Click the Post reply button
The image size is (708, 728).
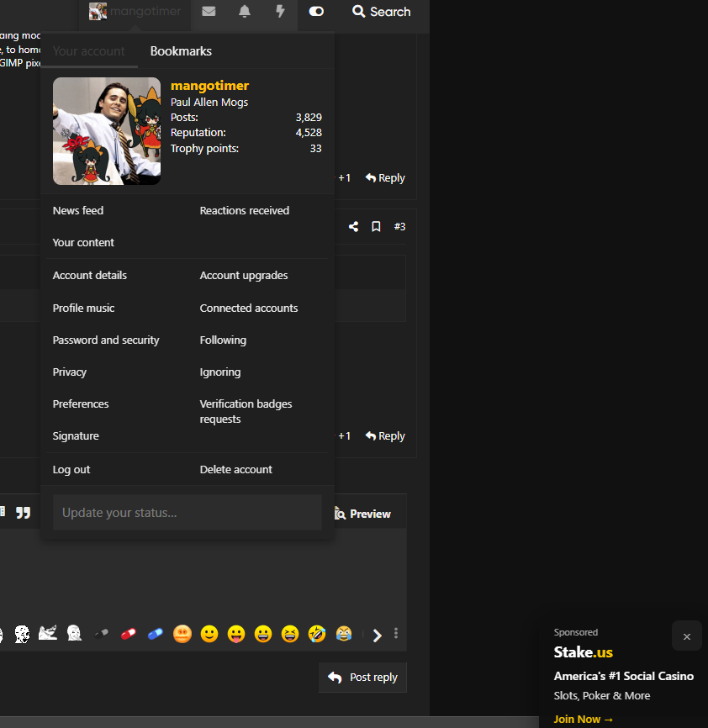362,678
